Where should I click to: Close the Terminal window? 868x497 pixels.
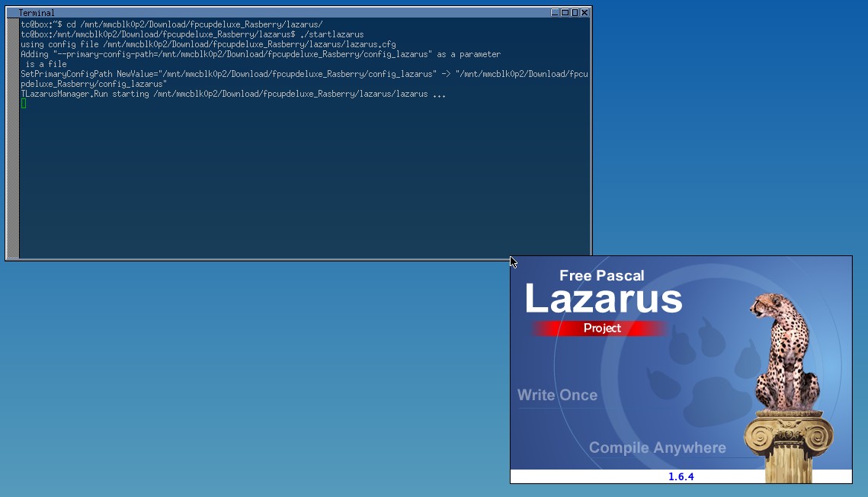(x=585, y=12)
